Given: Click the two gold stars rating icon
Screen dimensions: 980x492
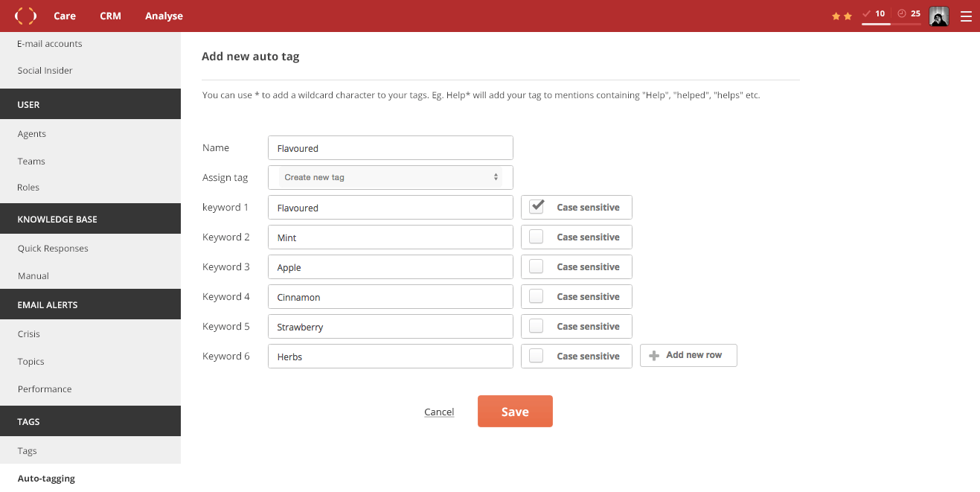Looking at the screenshot, I should click(x=842, y=16).
